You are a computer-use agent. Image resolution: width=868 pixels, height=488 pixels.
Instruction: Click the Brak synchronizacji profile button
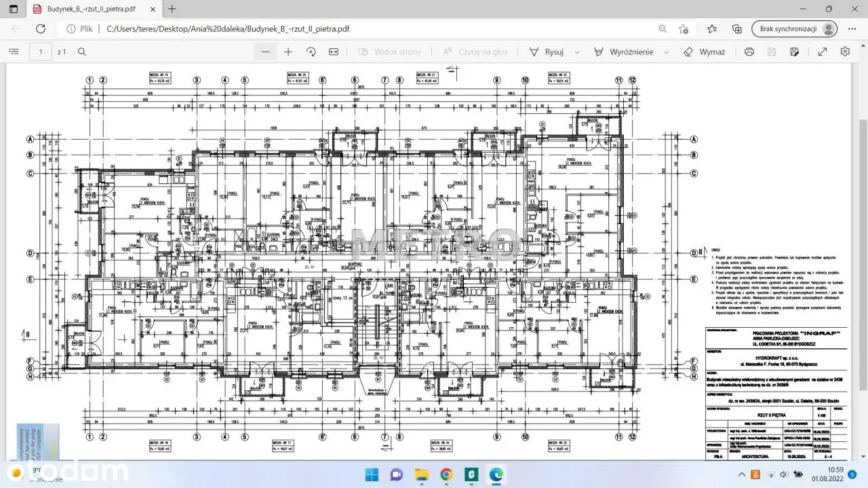[794, 29]
